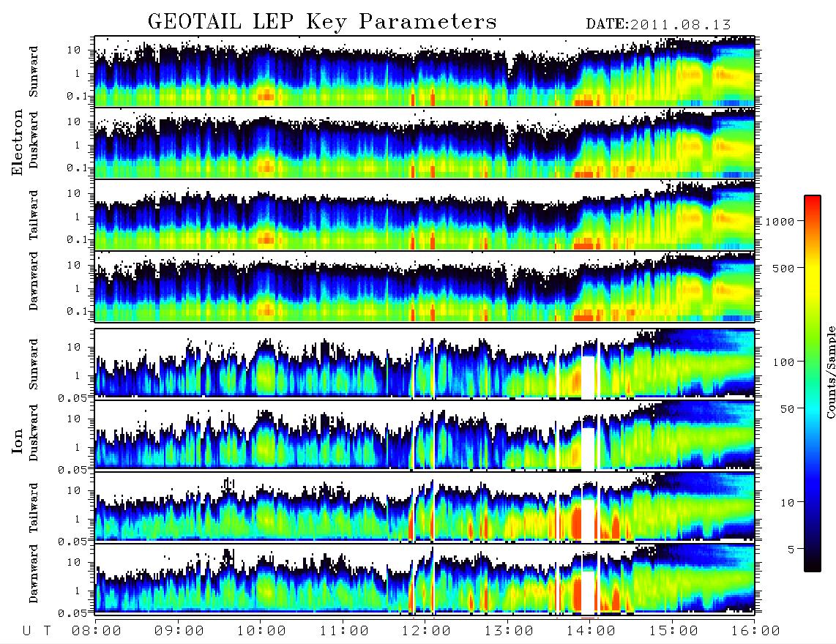The width and height of the screenshot is (836, 644).
Task: Click the rainbow Counts/Sample color bar
Action: 813,383
